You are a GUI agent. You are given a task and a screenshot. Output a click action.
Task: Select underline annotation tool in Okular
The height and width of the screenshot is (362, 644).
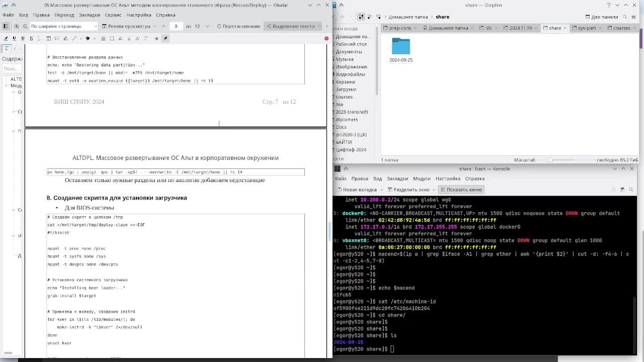coord(14,38)
